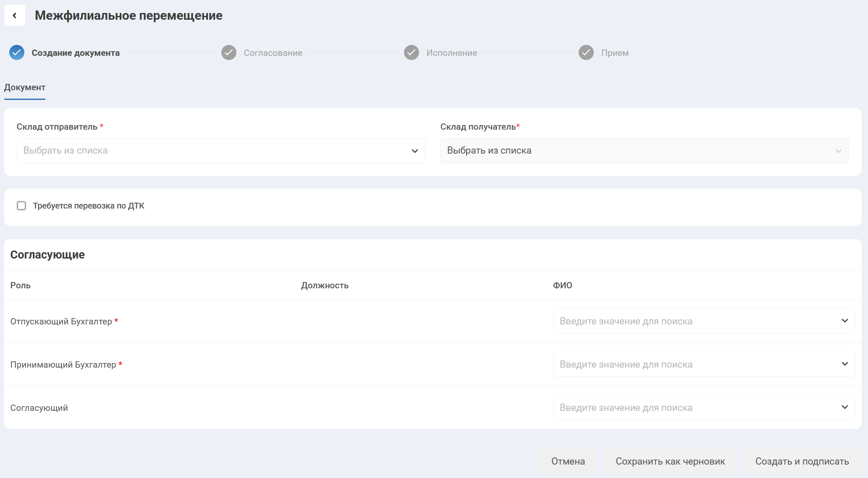Select the Согласование step label
Image resolution: width=868 pixels, height=478 pixels.
(x=273, y=53)
